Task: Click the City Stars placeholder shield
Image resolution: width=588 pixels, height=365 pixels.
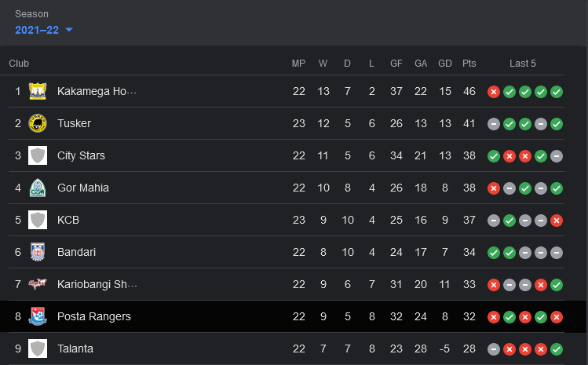Action: (38, 155)
